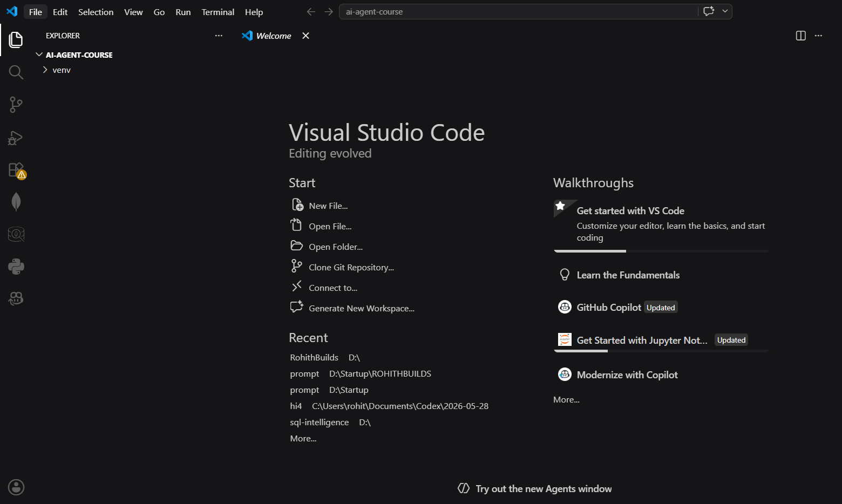Viewport: 842px width, 504px height.
Task: Open the Selection menu
Action: tap(96, 12)
